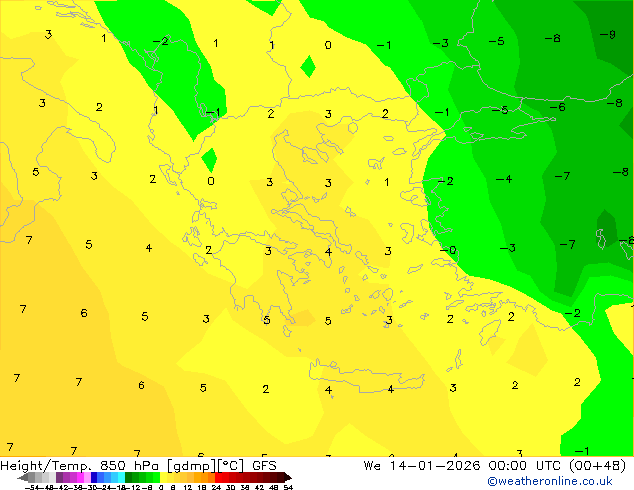Click the forecast date We 14-01-2026 00:00 UTC
Screen dimensions: 634x490
pyautogui.click(x=463, y=466)
